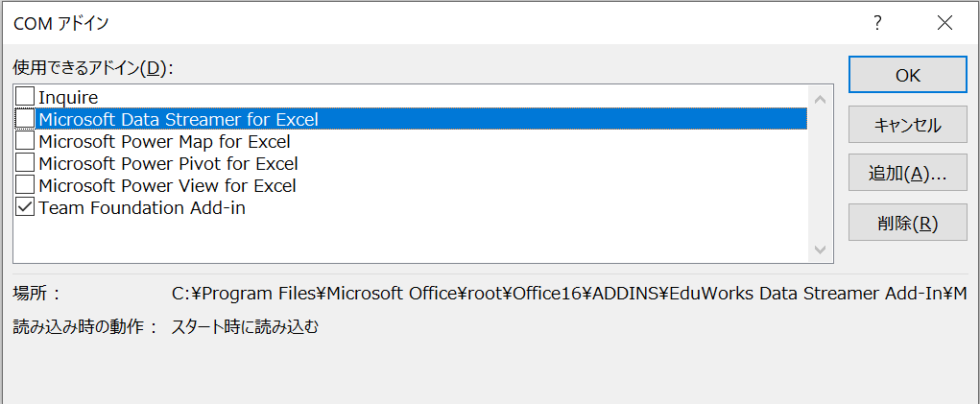980x404 pixels.
Task: Click the 削除(R) remove button
Action: click(x=907, y=223)
